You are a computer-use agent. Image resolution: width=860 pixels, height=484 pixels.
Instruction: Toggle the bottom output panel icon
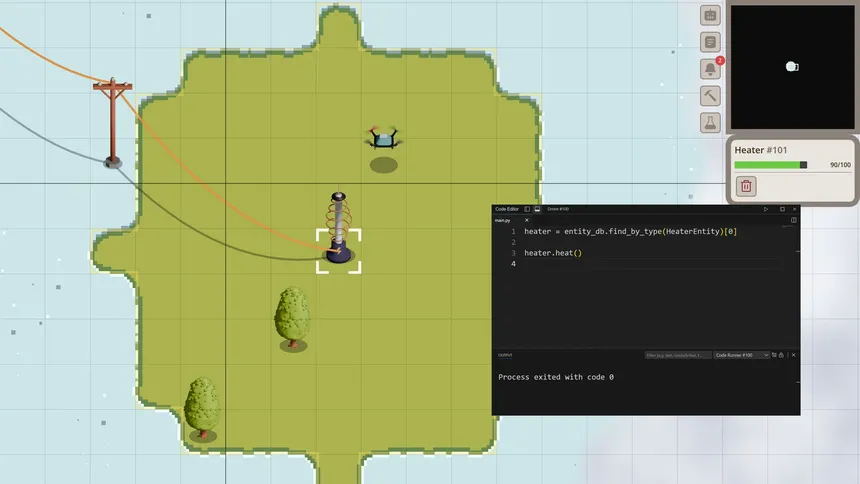click(538, 209)
